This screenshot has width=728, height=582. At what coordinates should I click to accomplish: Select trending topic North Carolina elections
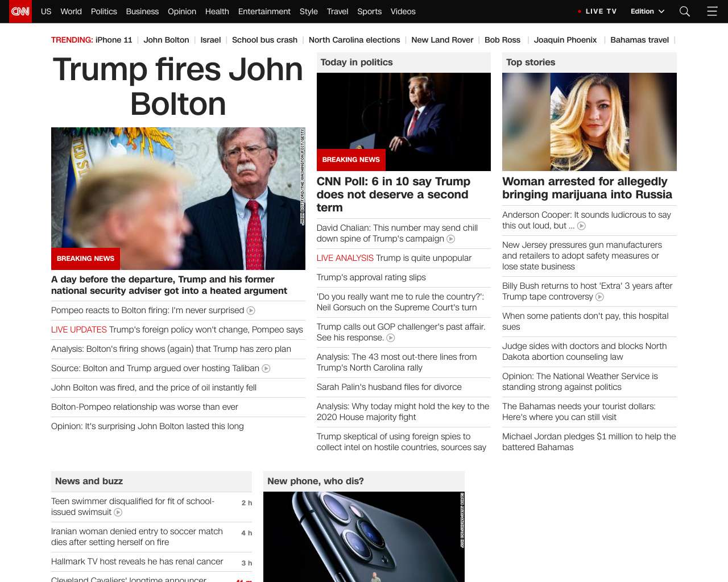click(x=354, y=40)
